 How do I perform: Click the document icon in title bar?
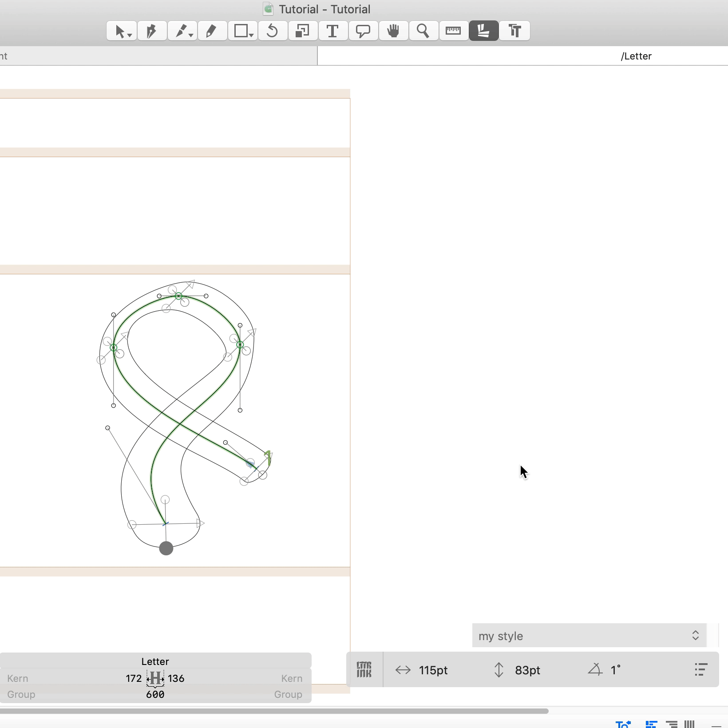[268, 9]
